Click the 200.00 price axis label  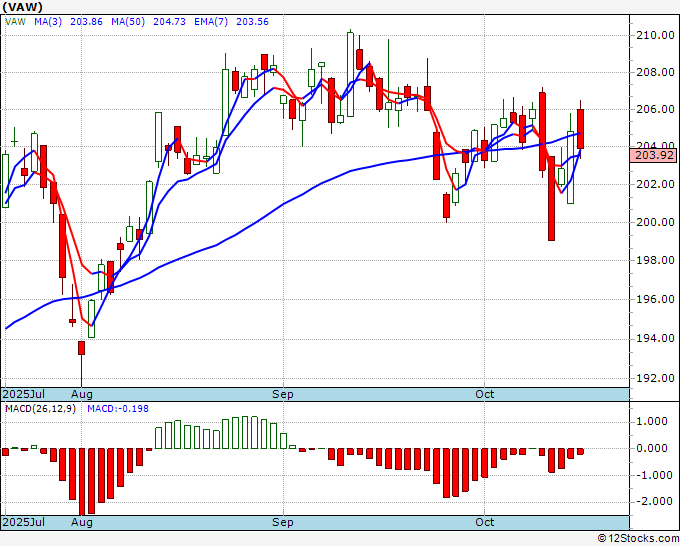655,222
